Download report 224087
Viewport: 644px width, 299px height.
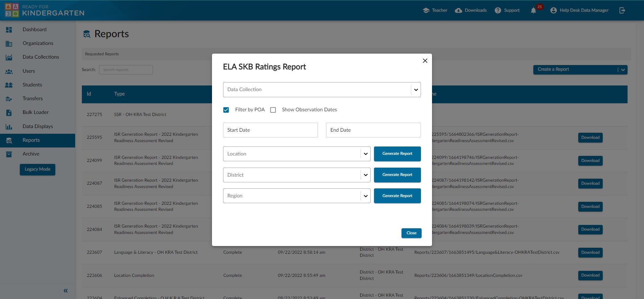[x=590, y=184]
